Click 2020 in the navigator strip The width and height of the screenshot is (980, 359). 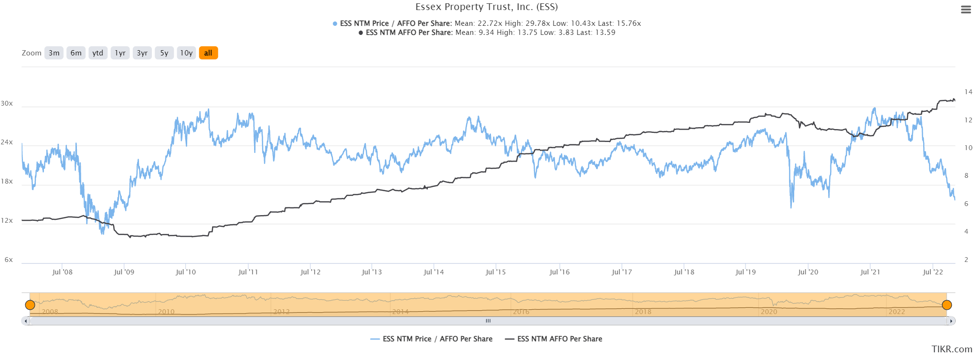point(769,312)
